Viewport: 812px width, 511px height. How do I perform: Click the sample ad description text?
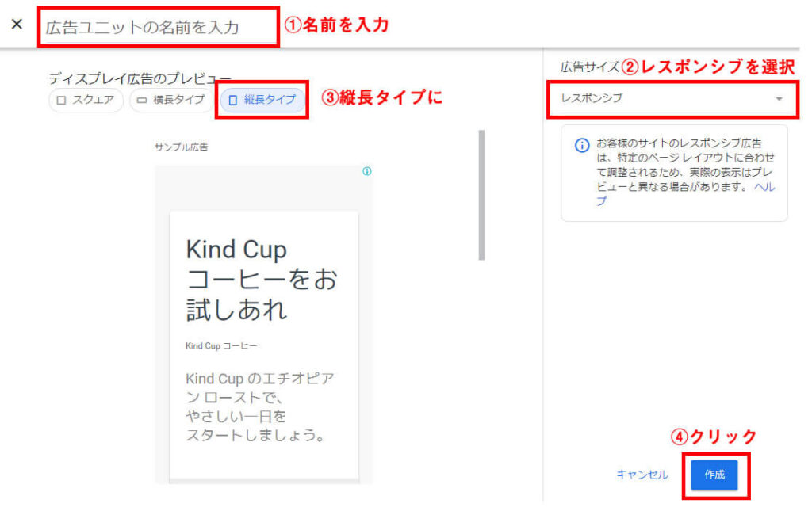[x=259, y=407]
